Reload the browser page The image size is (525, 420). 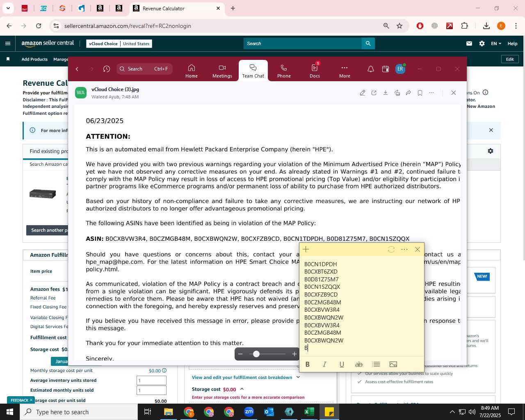click(39, 26)
